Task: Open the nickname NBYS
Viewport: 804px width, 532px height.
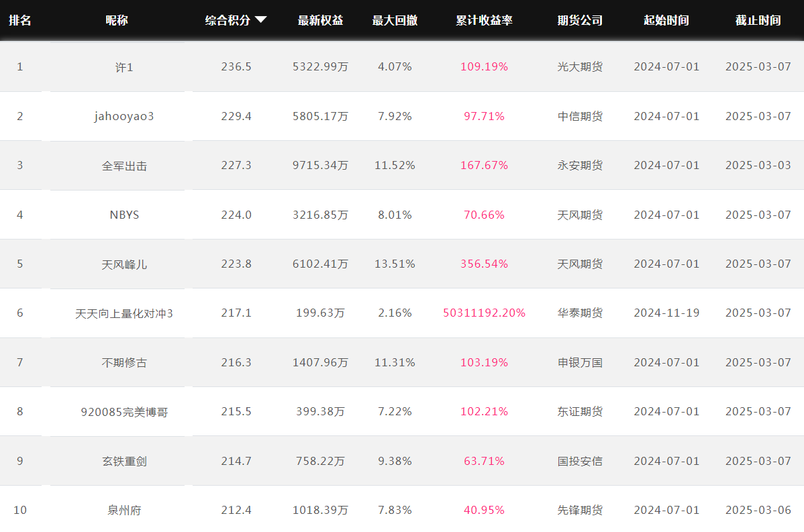Action: coord(124,215)
